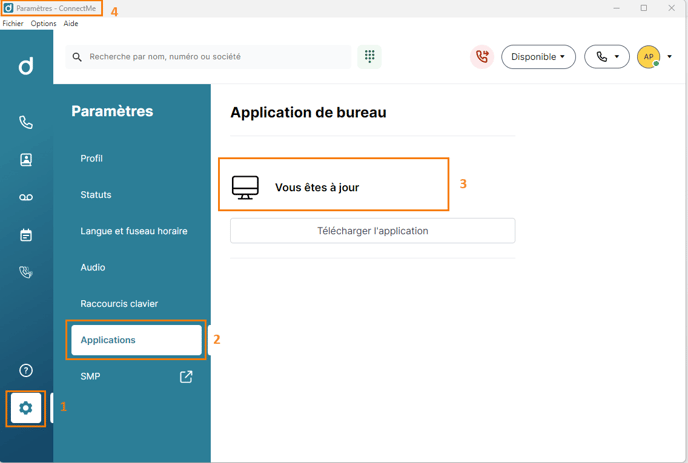Open the Options menu
The image size is (688, 463).
click(x=43, y=23)
